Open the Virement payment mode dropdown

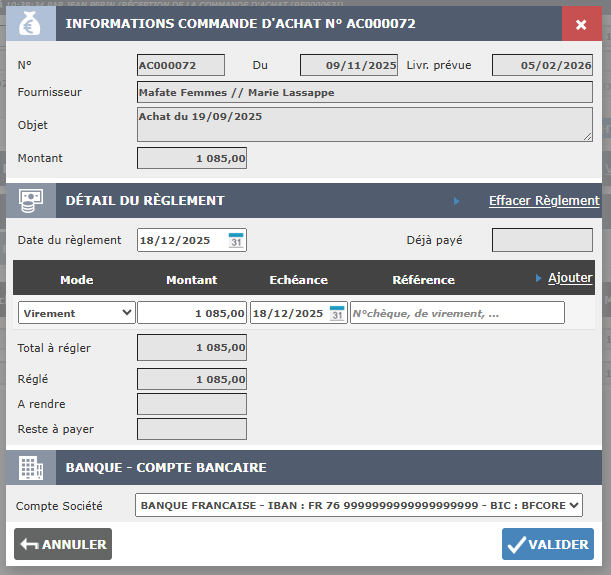click(x=77, y=313)
